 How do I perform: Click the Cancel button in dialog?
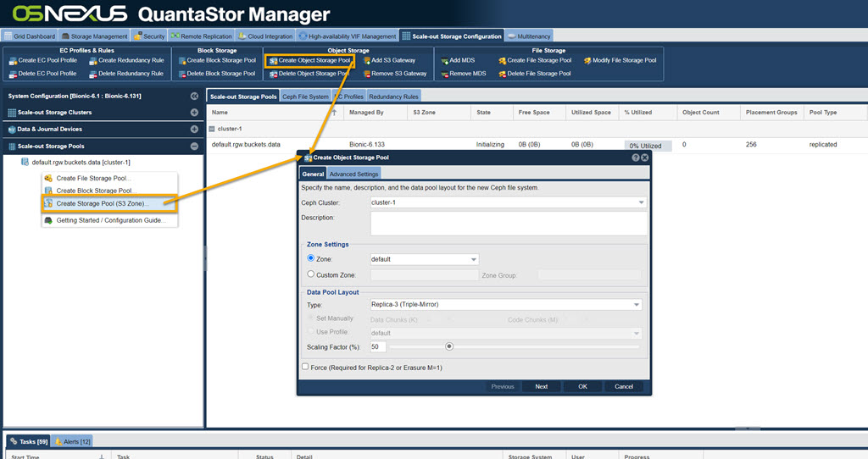click(x=623, y=386)
